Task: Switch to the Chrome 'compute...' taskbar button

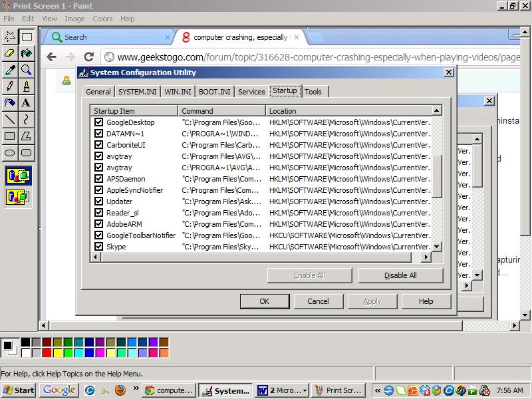Action: [x=170, y=390]
